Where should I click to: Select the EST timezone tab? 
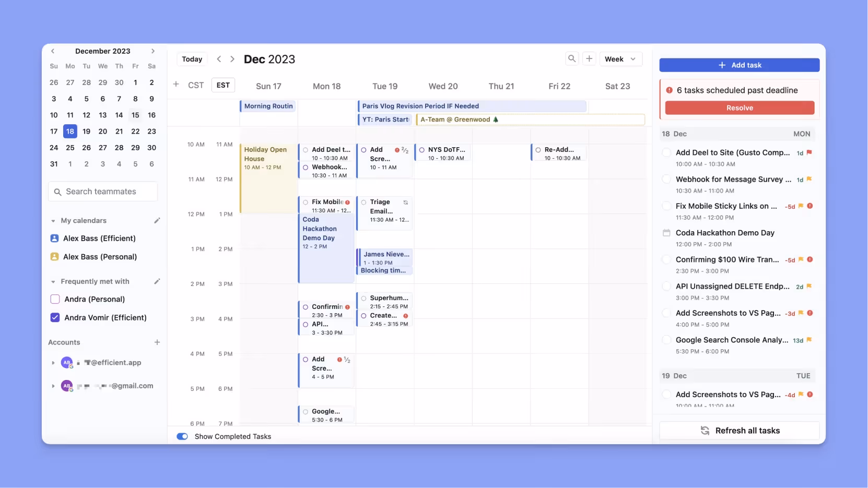(222, 85)
